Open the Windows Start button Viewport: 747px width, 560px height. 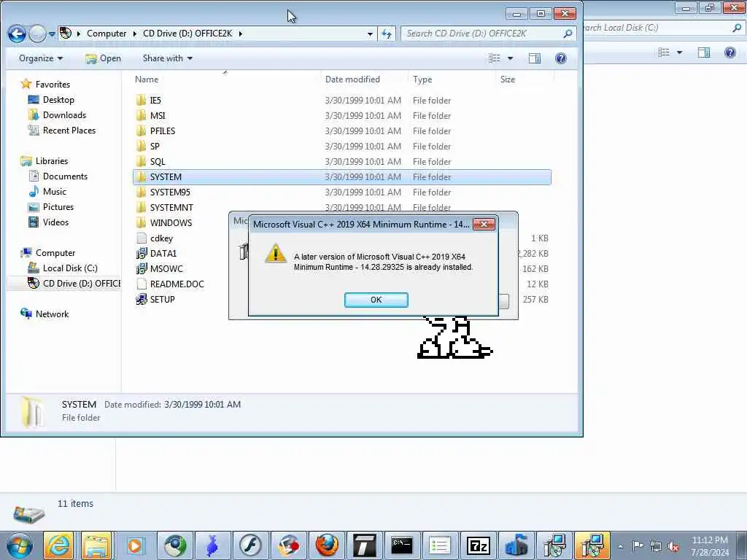click(x=20, y=545)
